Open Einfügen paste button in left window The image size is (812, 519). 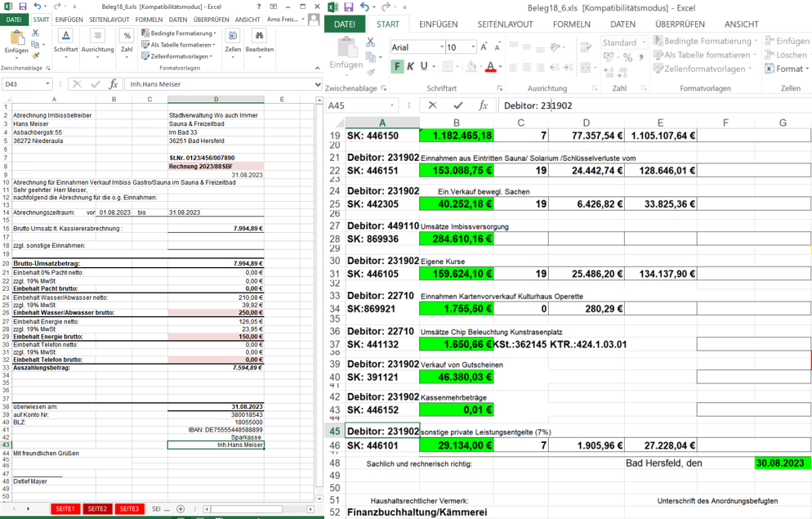[16, 43]
